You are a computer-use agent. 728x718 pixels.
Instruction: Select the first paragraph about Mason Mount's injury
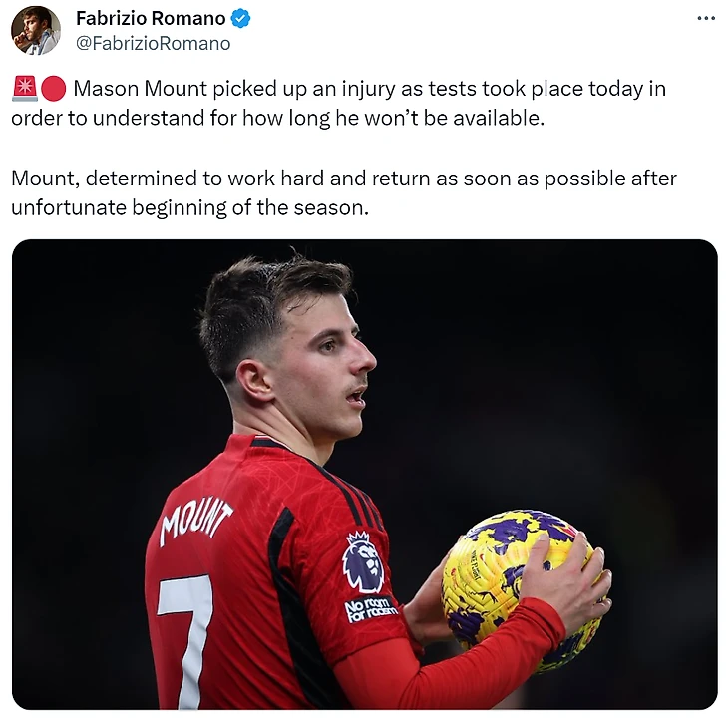click(x=338, y=103)
